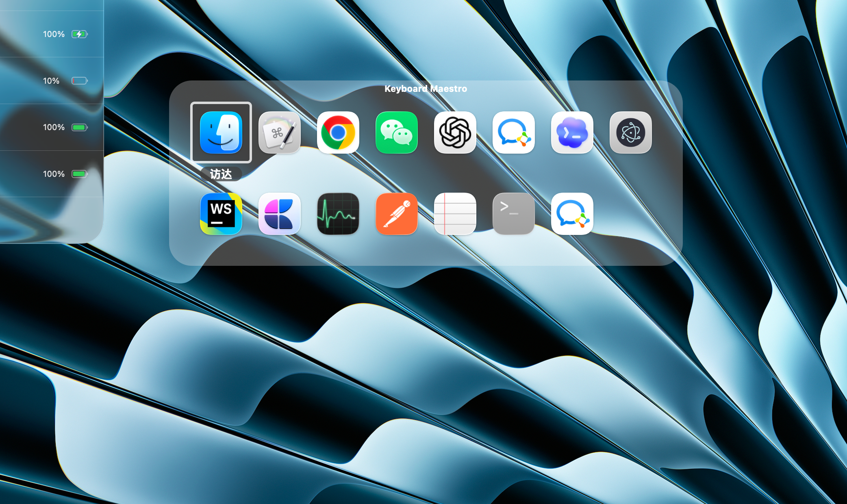The image size is (847, 504).
Task: Select the Craft app icon
Action: 280,214
